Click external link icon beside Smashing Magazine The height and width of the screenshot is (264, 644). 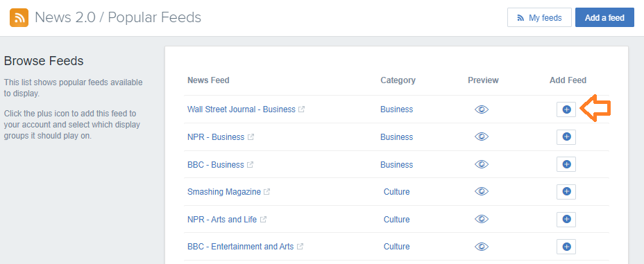coord(267,191)
